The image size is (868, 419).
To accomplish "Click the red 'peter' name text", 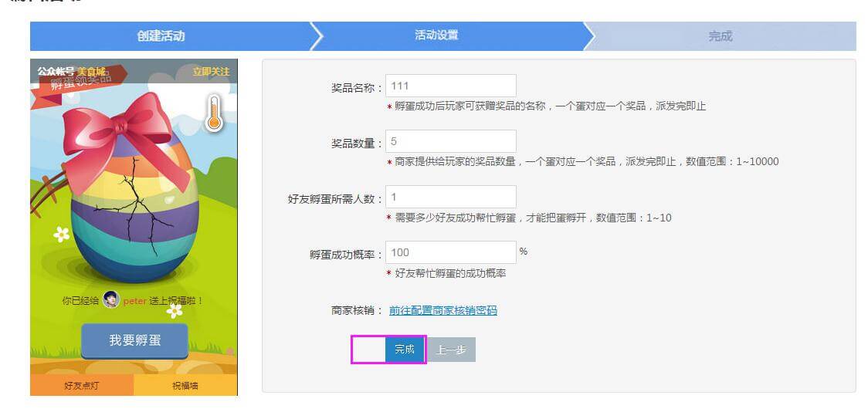I will [134, 301].
